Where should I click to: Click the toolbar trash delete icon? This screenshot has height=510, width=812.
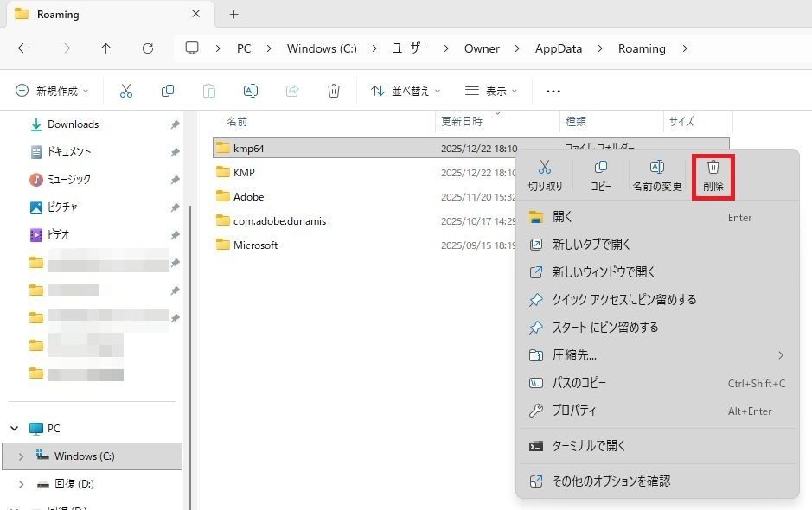[334, 91]
